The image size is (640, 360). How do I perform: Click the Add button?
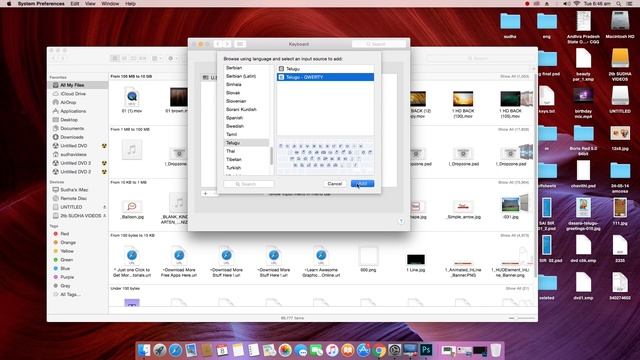(362, 184)
